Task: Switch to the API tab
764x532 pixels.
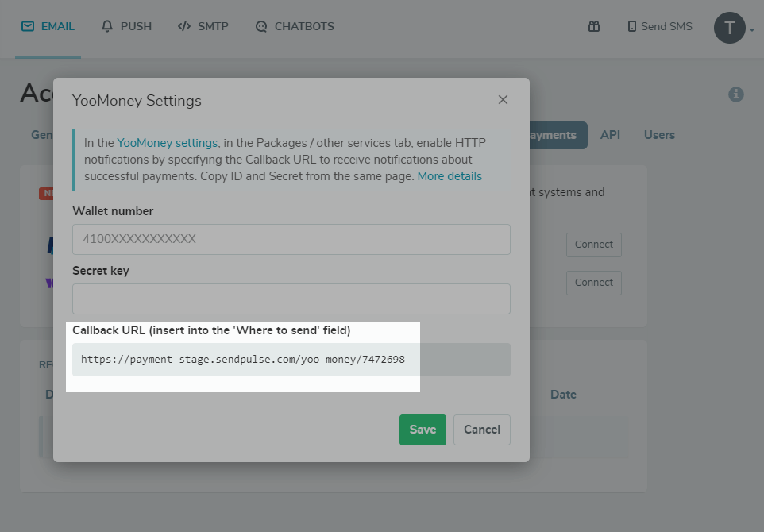Action: 610,135
